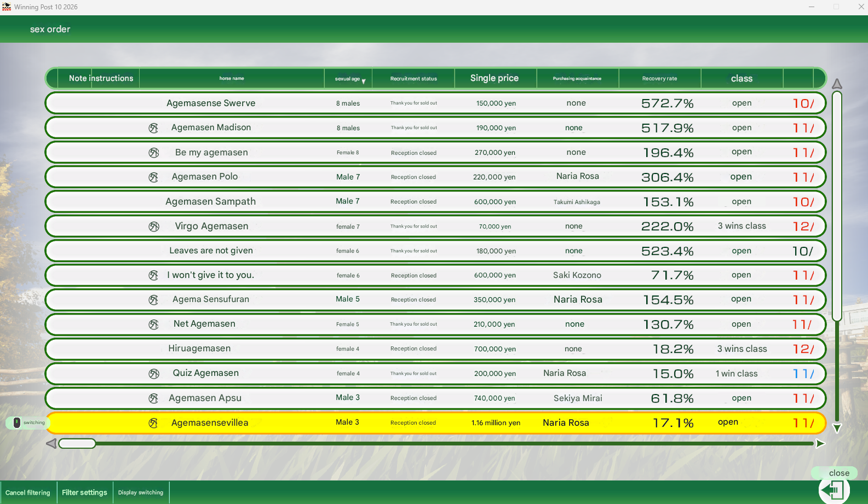Click Takumi Ashikaga acquaintance cell
This screenshot has width=868, height=504.
coord(577,202)
